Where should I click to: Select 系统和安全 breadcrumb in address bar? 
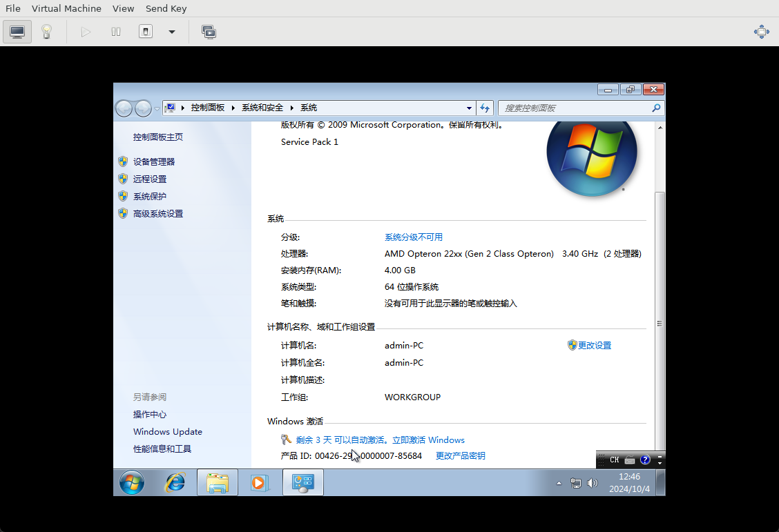coord(262,108)
